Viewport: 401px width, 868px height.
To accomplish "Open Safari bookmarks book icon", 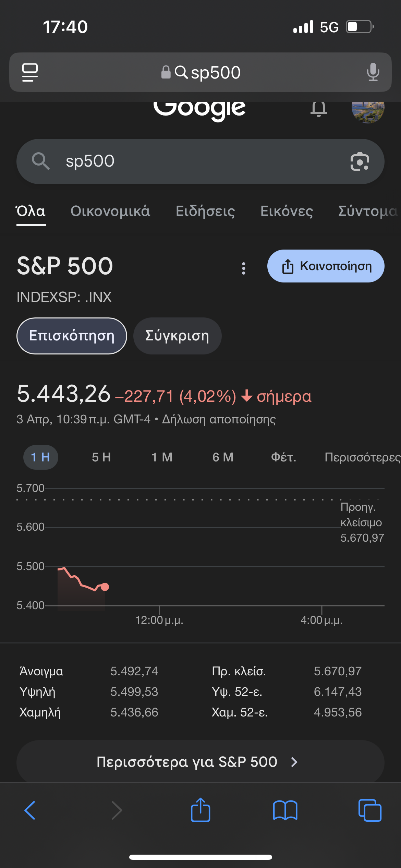I will (x=285, y=810).
